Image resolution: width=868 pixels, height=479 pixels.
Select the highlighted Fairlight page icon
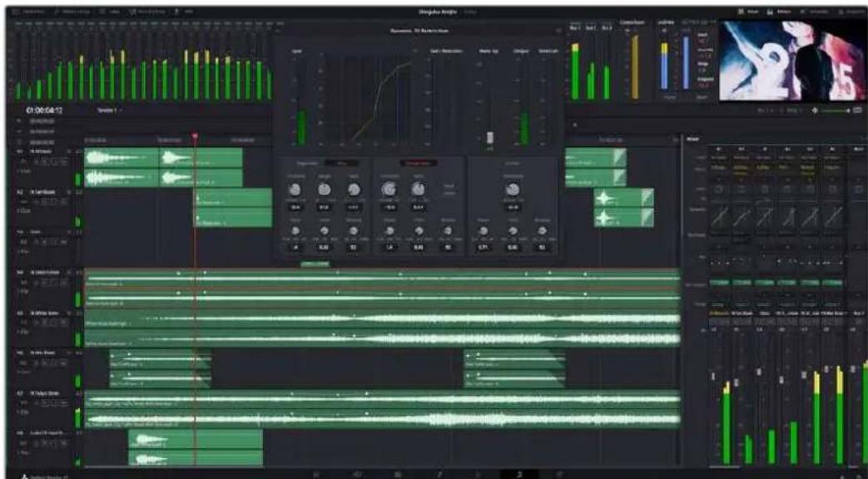coord(519,474)
